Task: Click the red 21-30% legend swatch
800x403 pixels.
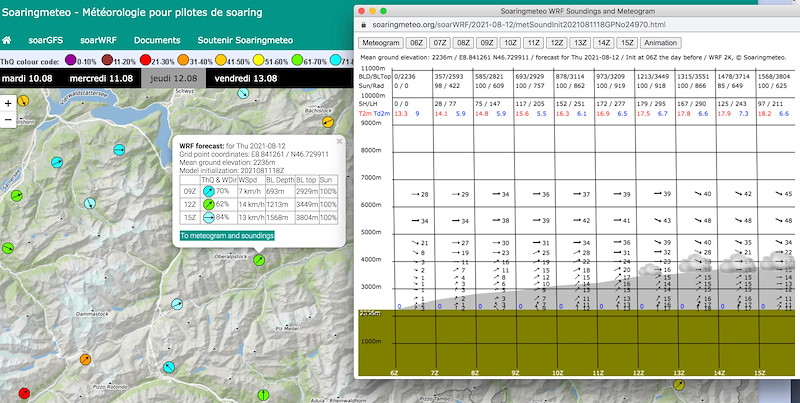Action: pos(145,61)
